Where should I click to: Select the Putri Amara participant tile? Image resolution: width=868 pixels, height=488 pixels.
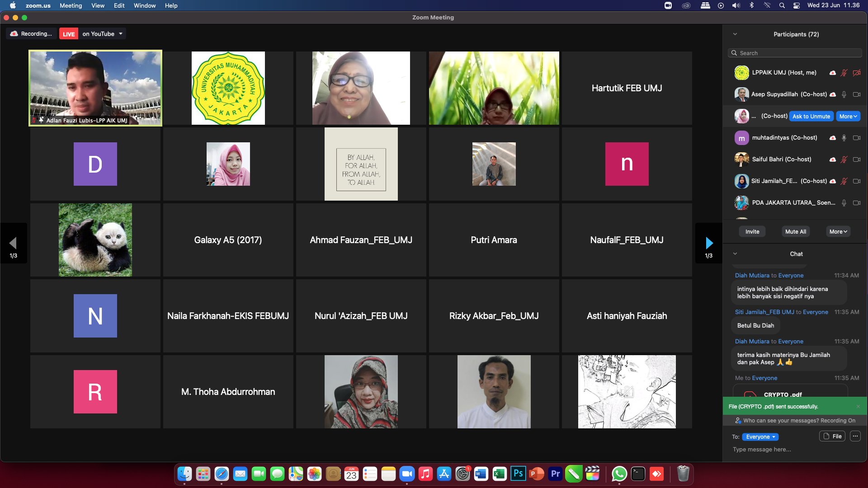tap(494, 240)
